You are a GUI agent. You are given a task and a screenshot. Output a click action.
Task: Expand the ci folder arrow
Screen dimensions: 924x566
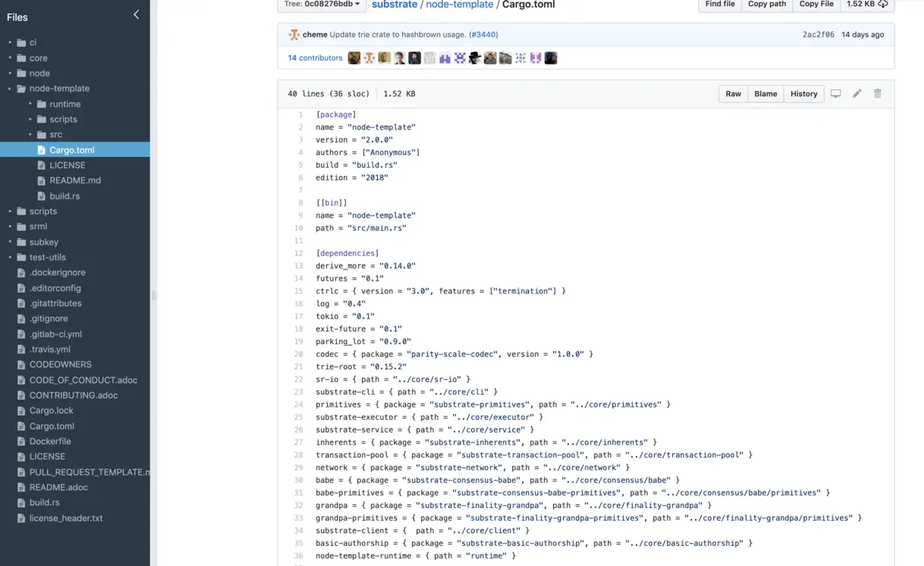[x=10, y=42]
